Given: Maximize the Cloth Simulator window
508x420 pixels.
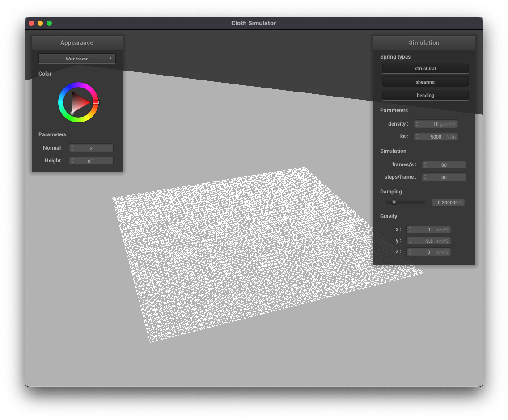Looking at the screenshot, I should pyautogui.click(x=49, y=23).
